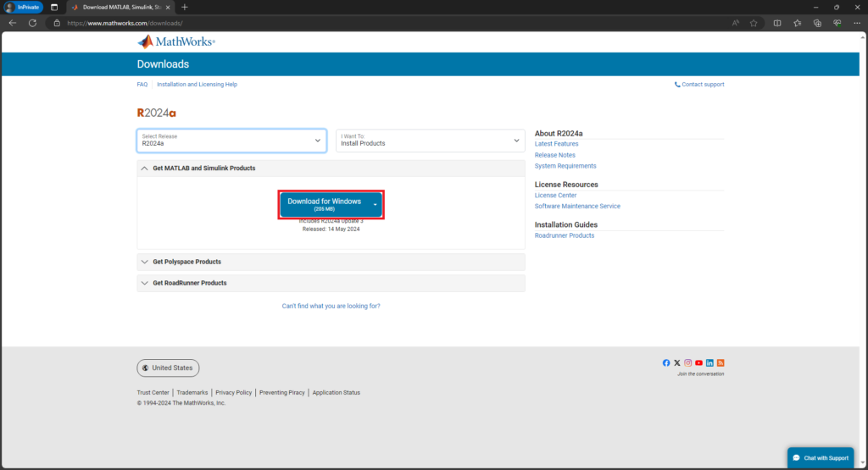Refresh the page with the reload icon
868x470 pixels.
32,23
